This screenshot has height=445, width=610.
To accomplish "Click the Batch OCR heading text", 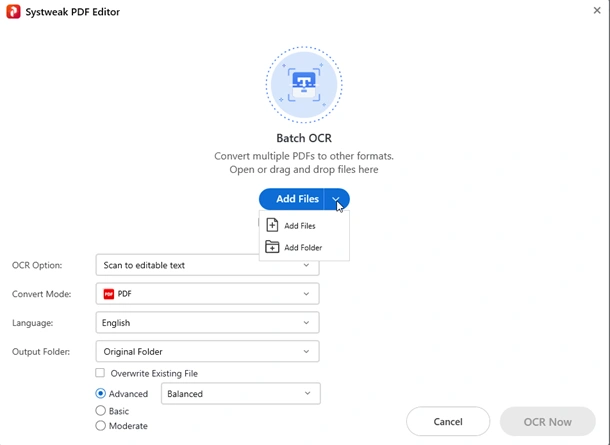I will [x=304, y=138].
